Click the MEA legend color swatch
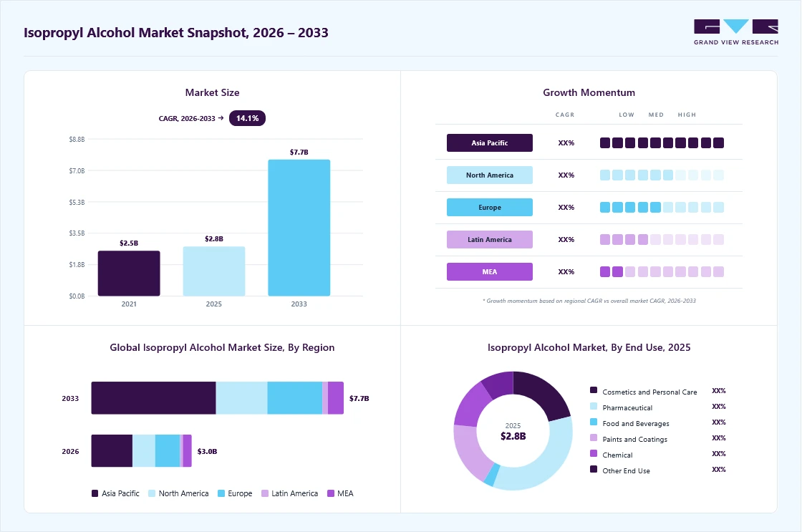Viewport: 802px width, 532px height. (x=330, y=493)
